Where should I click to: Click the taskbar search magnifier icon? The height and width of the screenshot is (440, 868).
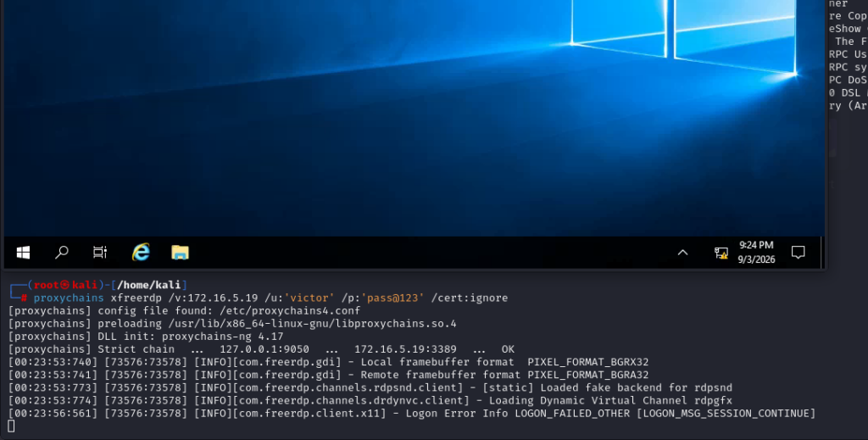[61, 253]
